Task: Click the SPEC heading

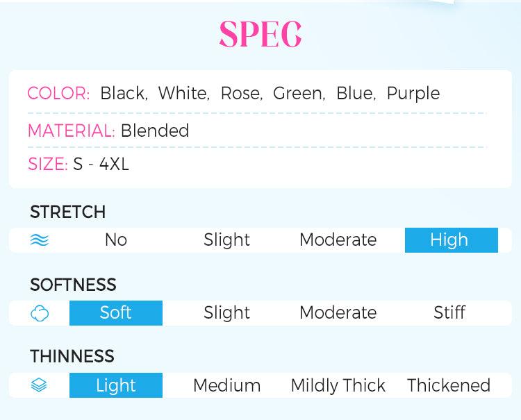Action: (260, 33)
